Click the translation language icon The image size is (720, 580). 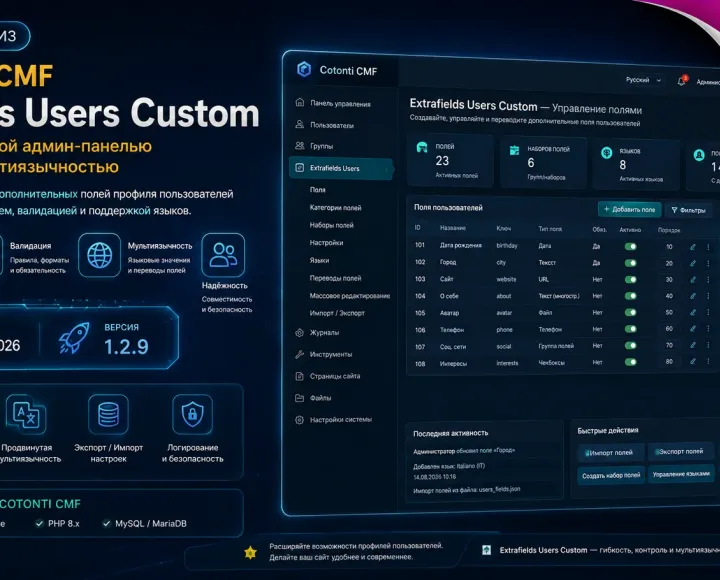(x=26, y=414)
